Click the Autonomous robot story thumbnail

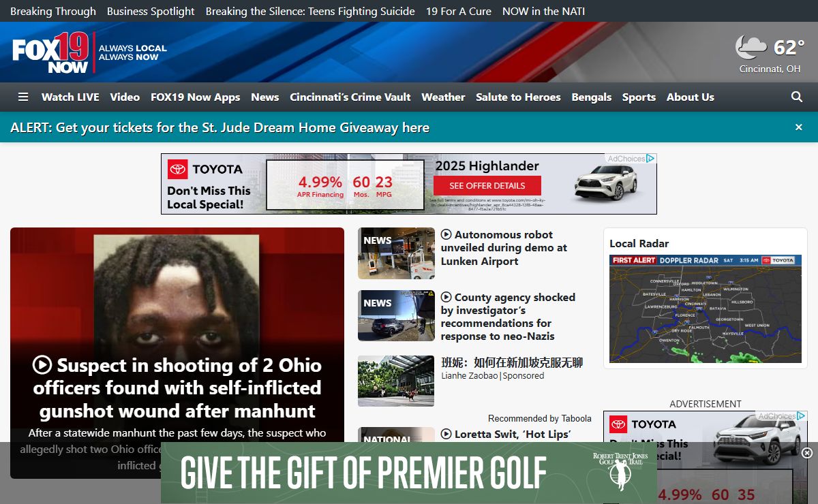(396, 253)
